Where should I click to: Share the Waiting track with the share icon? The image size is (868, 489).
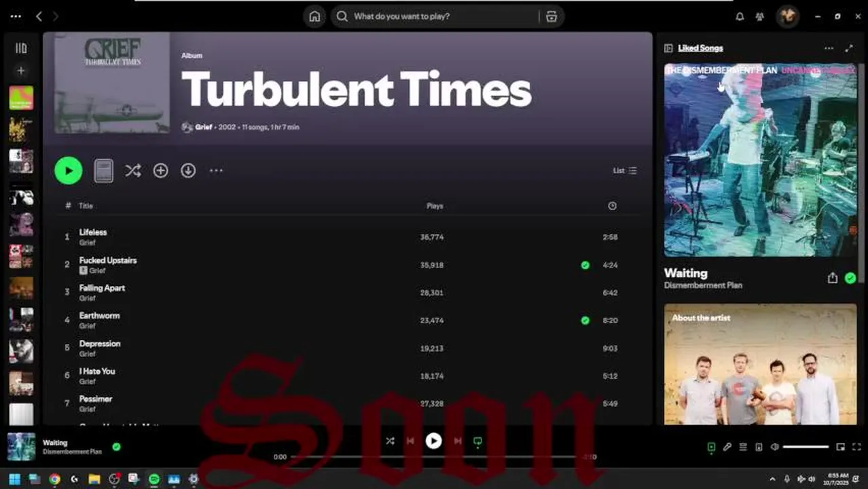pyautogui.click(x=832, y=278)
